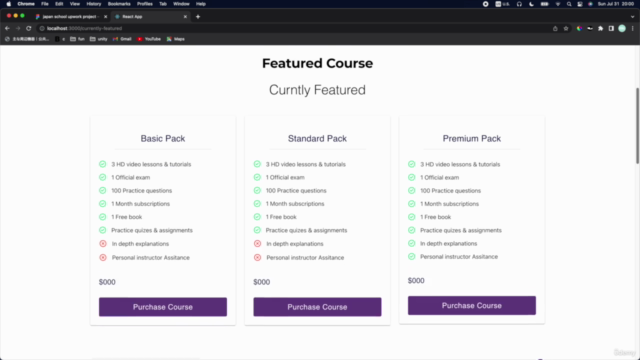This screenshot has width=640, height=360.
Task: Open the Extensions puzzle menu
Action: coord(600,29)
